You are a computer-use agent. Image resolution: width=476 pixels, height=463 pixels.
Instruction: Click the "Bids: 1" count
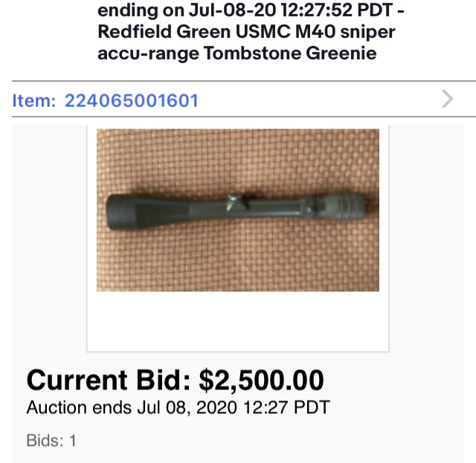(51, 440)
